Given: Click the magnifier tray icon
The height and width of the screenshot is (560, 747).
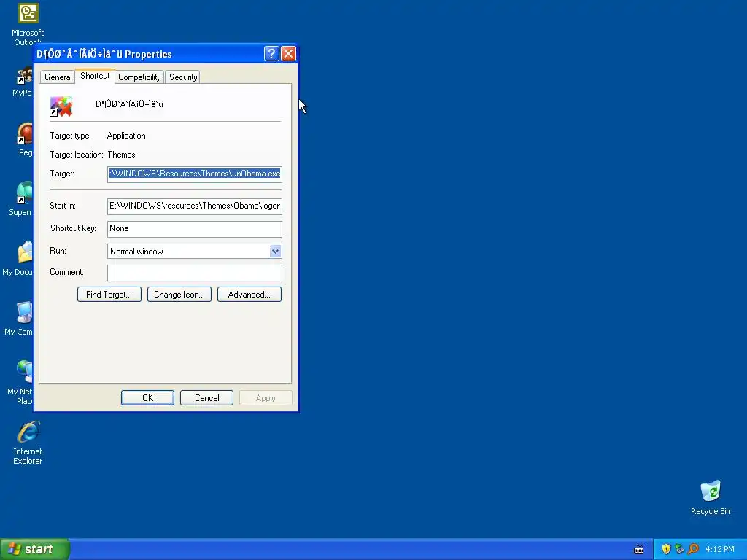Looking at the screenshot, I should pyautogui.click(x=693, y=549).
